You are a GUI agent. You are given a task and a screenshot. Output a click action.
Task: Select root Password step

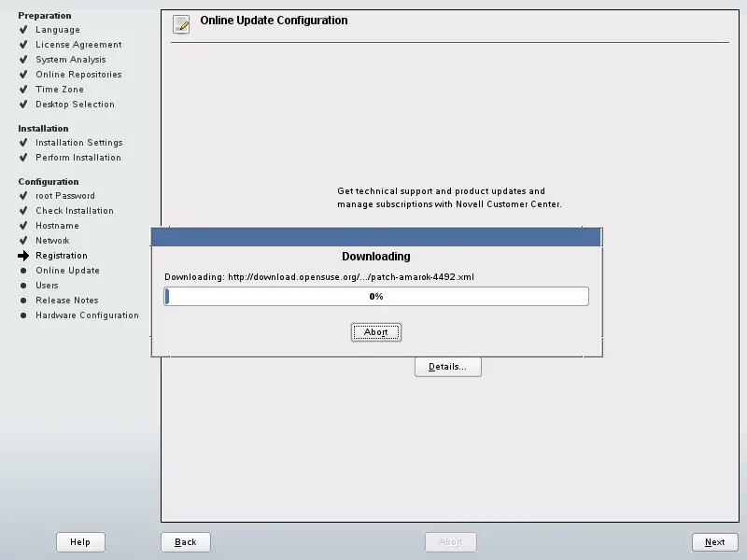(x=65, y=196)
